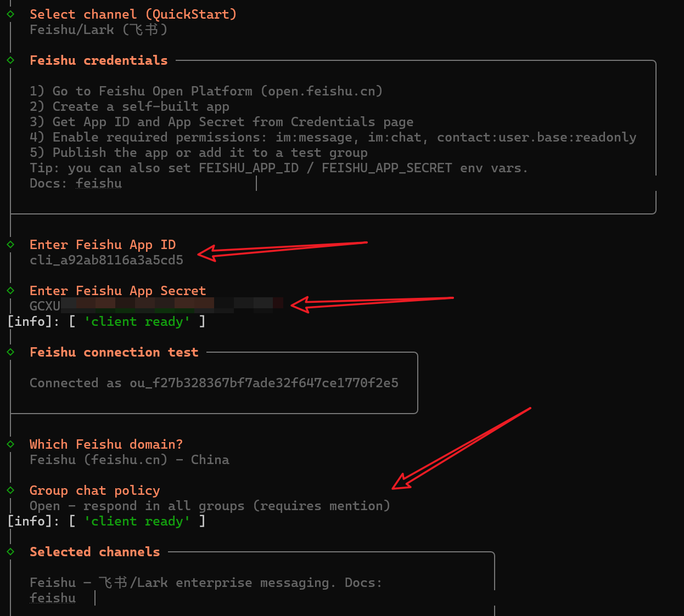Open the feishu link under Selected channels
The height and width of the screenshot is (616, 684).
coord(53,598)
